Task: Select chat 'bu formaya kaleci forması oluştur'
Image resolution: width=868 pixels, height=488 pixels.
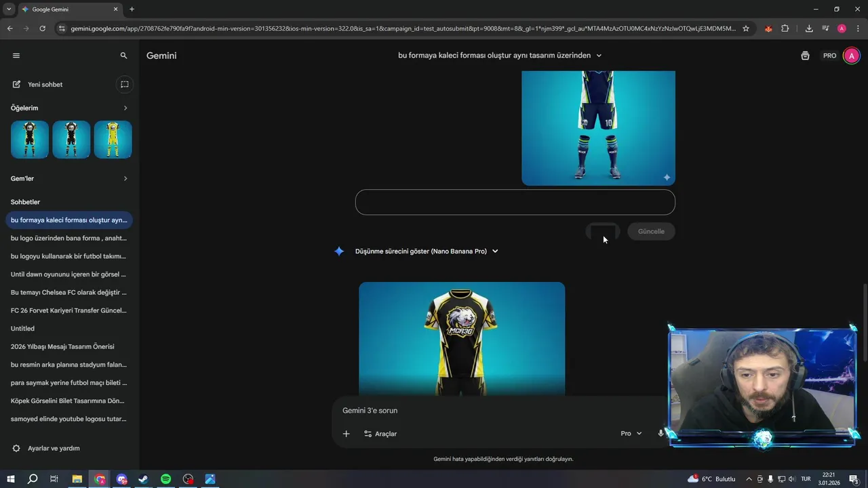Action: (68, 220)
